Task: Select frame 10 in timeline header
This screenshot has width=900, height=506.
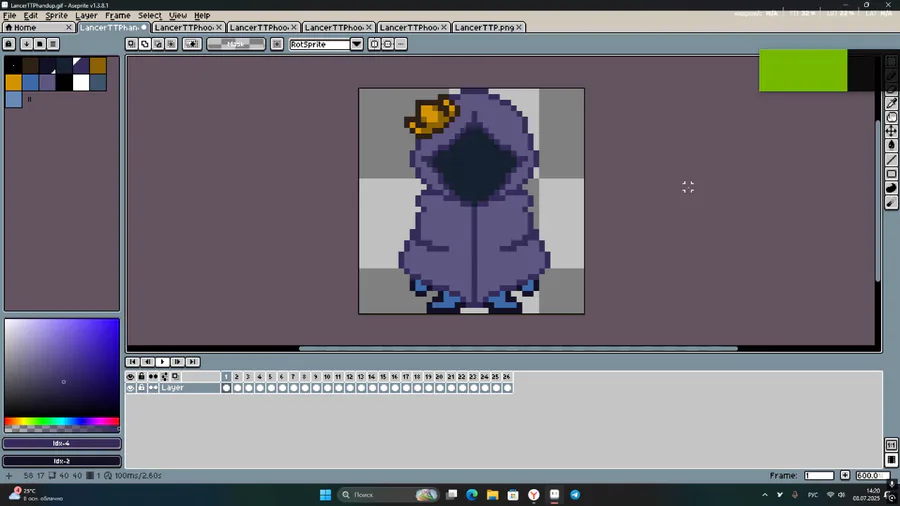Action: tap(327, 376)
